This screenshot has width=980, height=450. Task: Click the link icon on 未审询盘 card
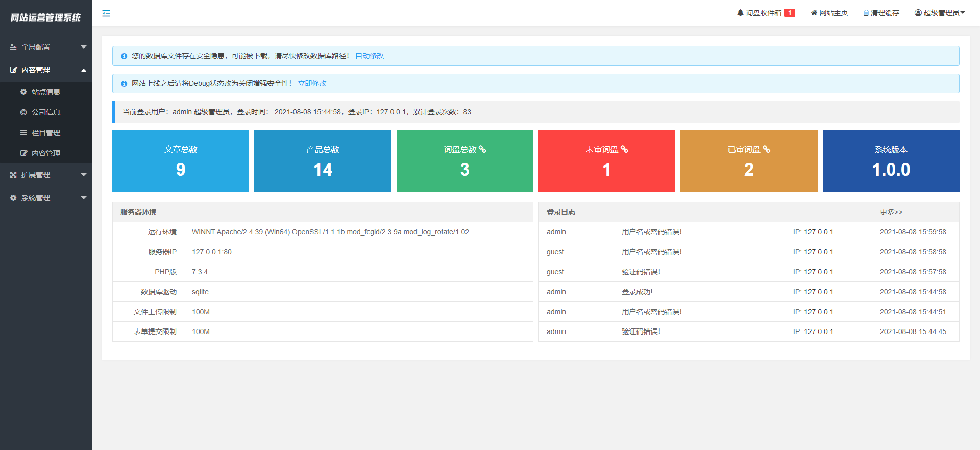[x=624, y=149]
